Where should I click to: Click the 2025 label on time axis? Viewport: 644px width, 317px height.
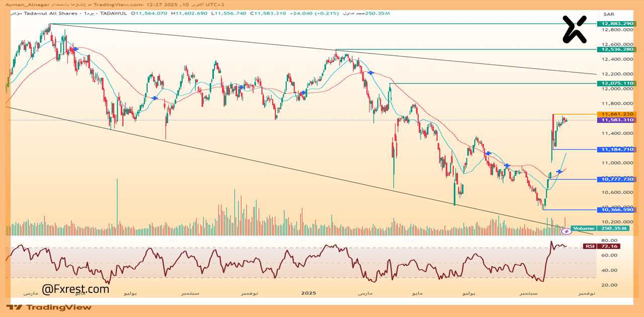pos(308,292)
